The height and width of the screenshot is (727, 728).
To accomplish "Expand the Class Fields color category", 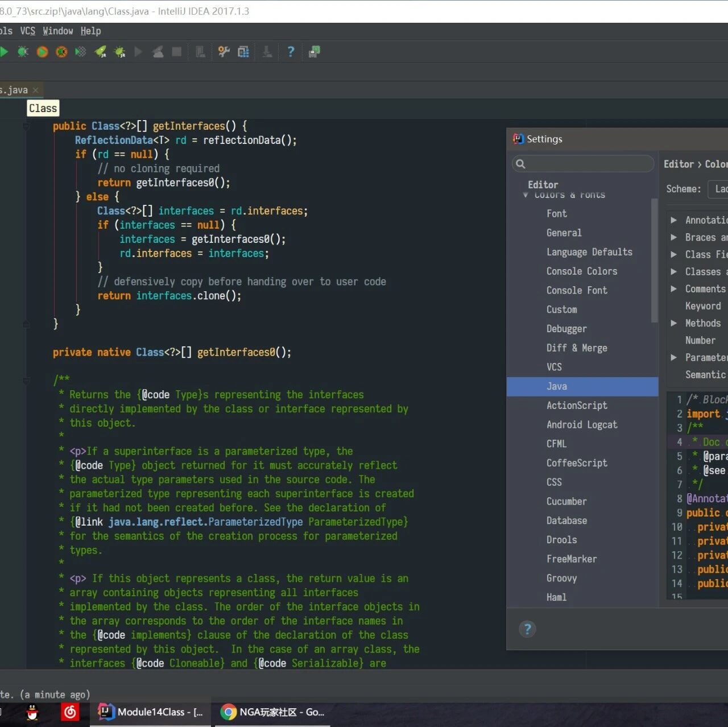I will pyautogui.click(x=673, y=254).
